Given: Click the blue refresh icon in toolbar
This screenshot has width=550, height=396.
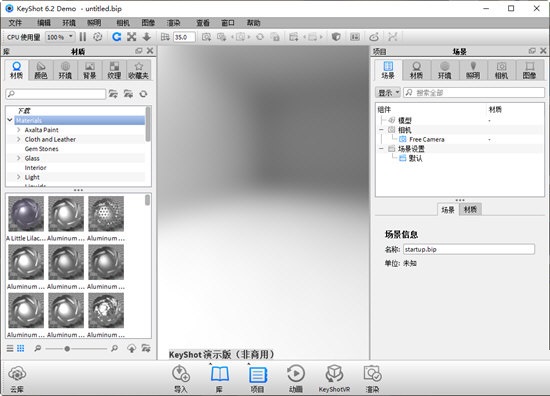Looking at the screenshot, I should (x=116, y=37).
